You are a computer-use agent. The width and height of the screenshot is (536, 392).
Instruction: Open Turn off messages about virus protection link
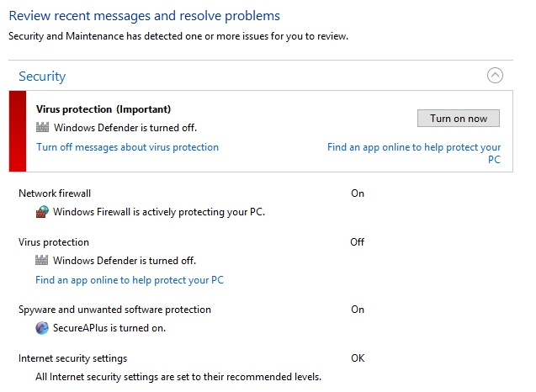coord(127,147)
